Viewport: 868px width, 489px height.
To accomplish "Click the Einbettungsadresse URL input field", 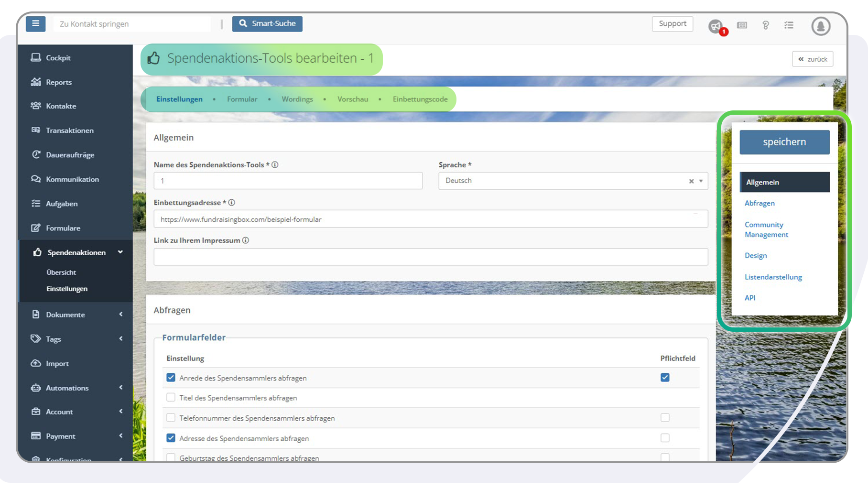I will click(430, 219).
